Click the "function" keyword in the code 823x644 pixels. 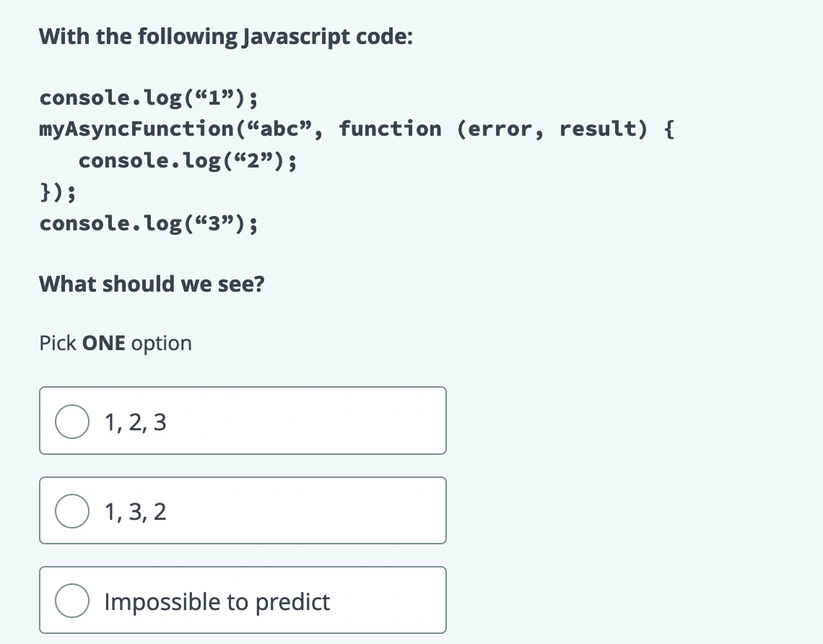pos(390,129)
